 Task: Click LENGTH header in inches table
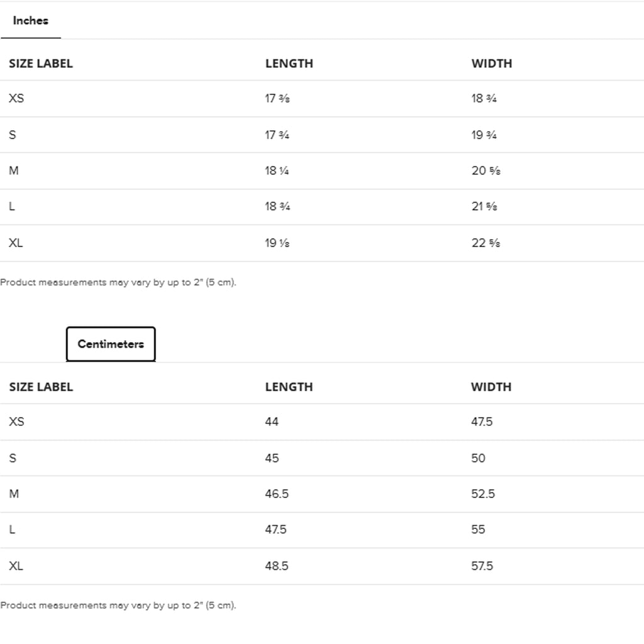click(289, 64)
